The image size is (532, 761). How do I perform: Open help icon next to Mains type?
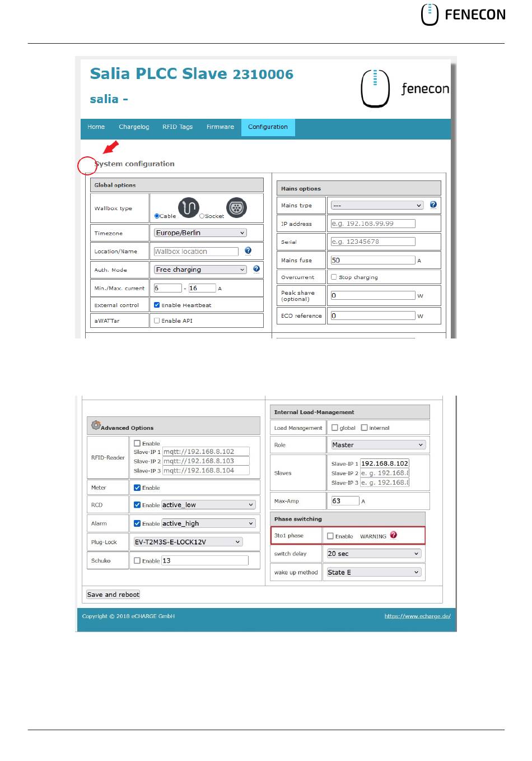click(x=433, y=205)
